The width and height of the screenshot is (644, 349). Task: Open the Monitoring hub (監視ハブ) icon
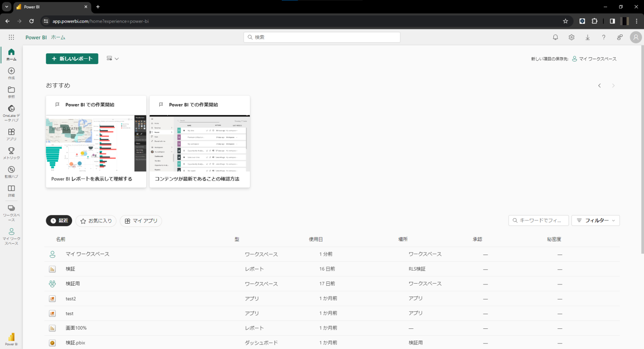(x=11, y=170)
